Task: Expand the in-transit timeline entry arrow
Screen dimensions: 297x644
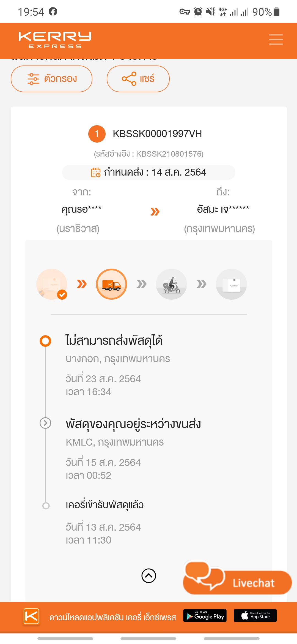Action: point(45,423)
